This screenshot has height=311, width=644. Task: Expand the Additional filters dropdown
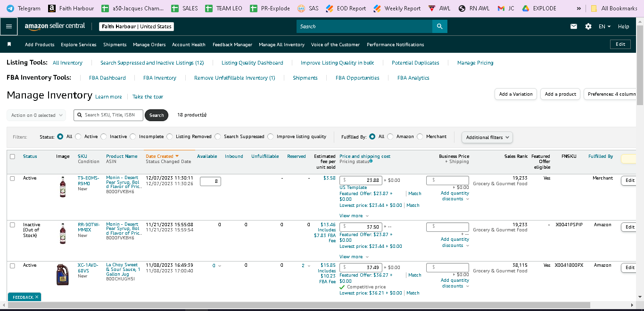click(x=487, y=137)
